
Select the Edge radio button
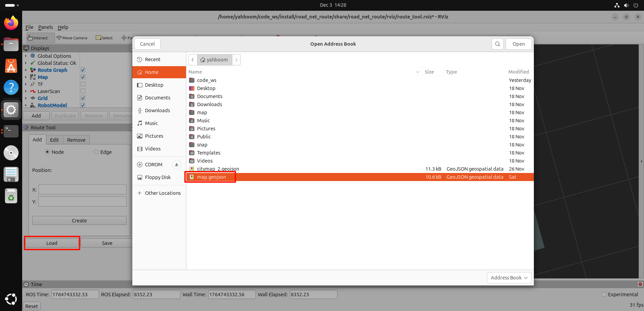click(96, 152)
